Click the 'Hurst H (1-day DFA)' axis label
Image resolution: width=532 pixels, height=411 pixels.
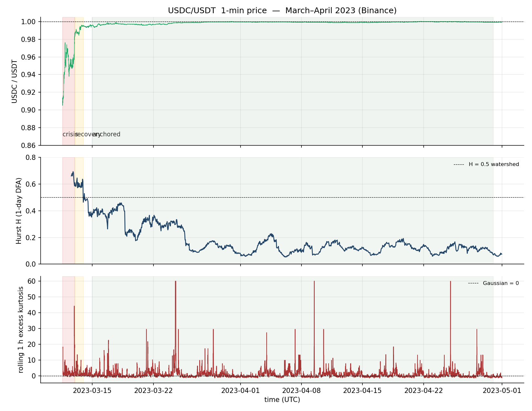click(x=19, y=210)
